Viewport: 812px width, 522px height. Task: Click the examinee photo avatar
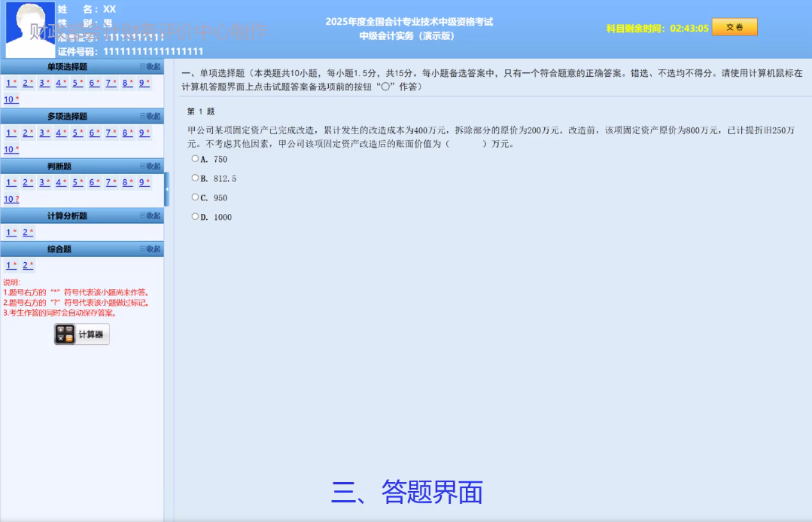point(30,28)
